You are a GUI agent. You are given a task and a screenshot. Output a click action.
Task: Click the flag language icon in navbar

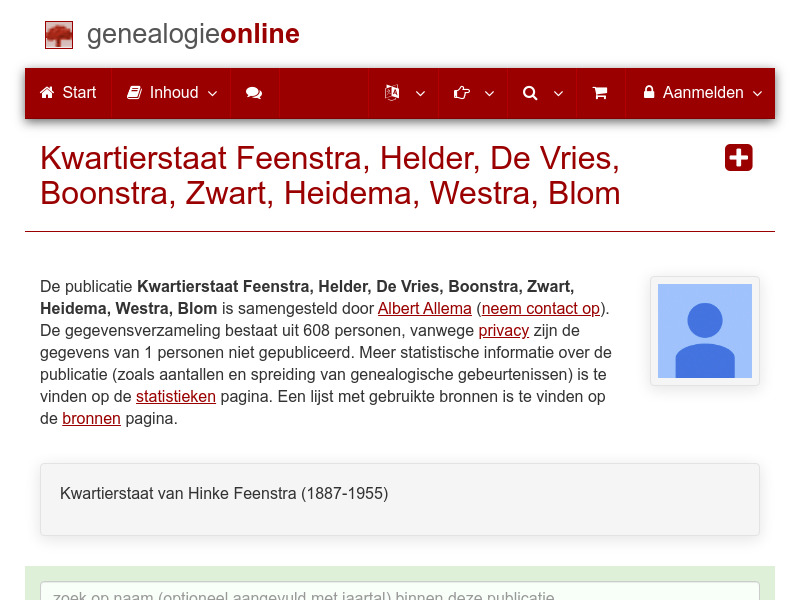[x=392, y=92]
